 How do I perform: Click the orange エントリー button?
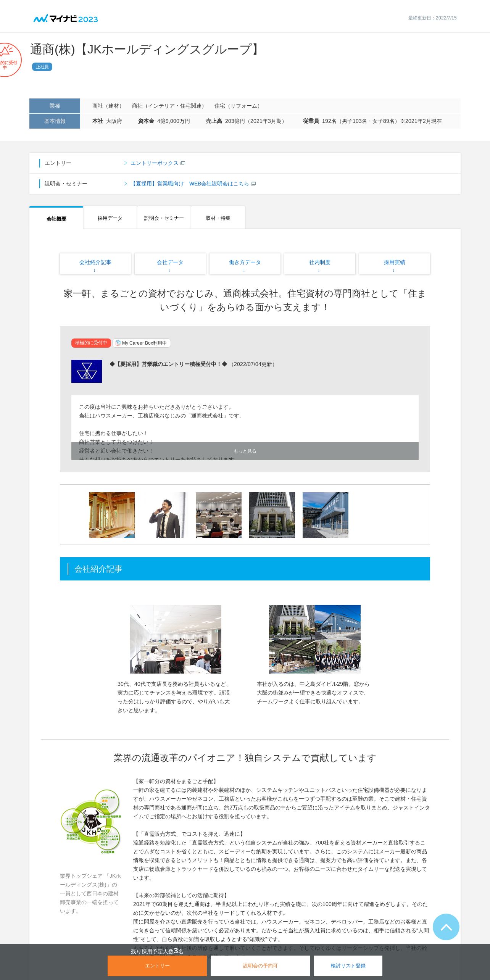point(157,966)
